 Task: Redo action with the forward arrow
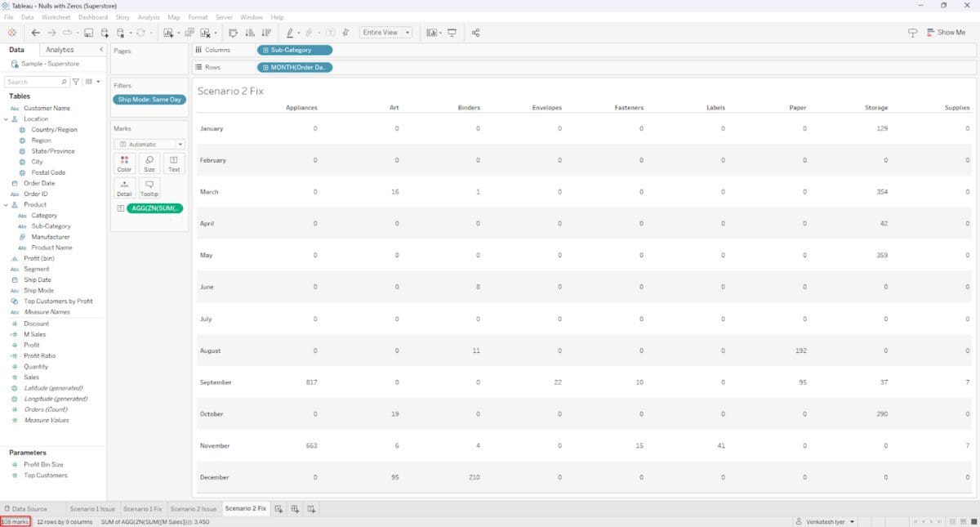(x=51, y=33)
